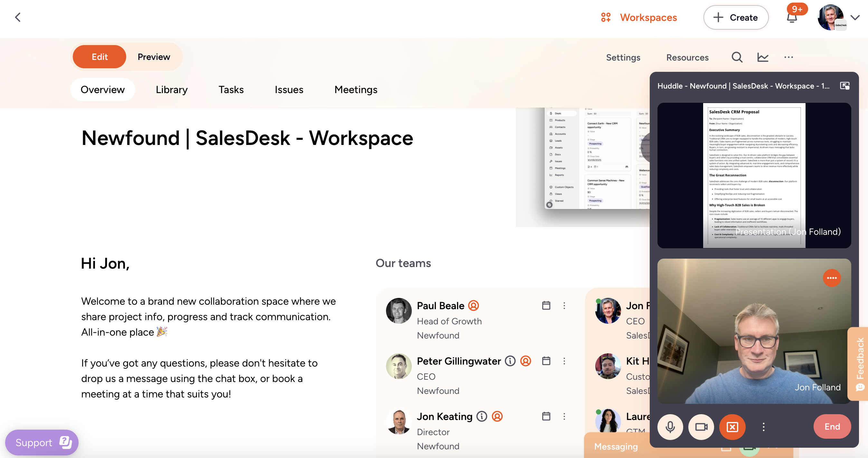This screenshot has height=458, width=868.
Task: Switch to the Library tab
Action: tap(172, 90)
